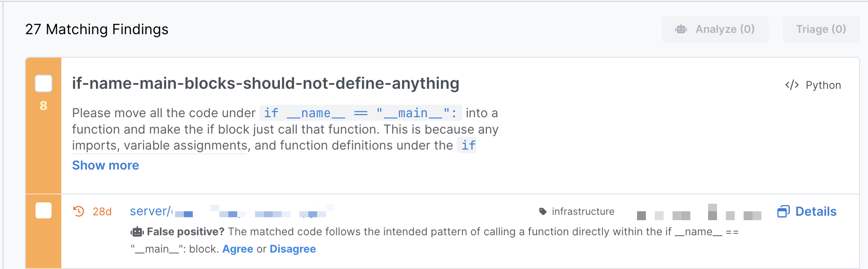Image resolution: width=868 pixels, height=269 pixels.
Task: Click the orange severity count 8
Action: [44, 106]
